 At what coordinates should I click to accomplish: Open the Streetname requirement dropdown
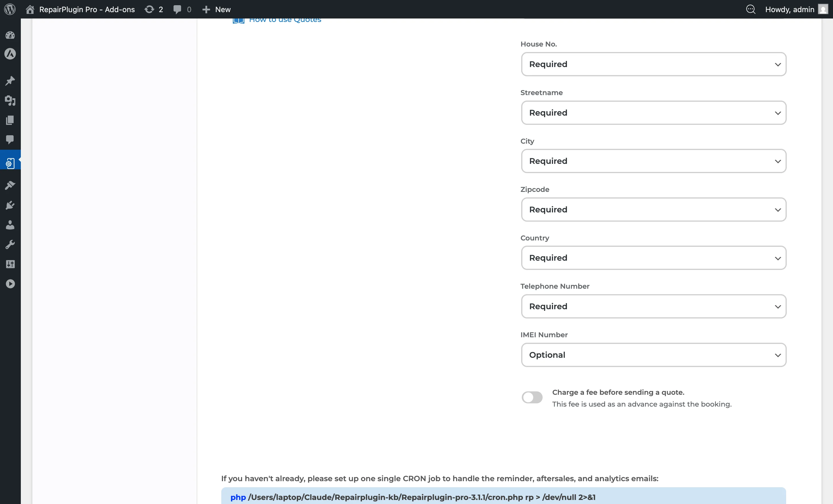pyautogui.click(x=653, y=112)
